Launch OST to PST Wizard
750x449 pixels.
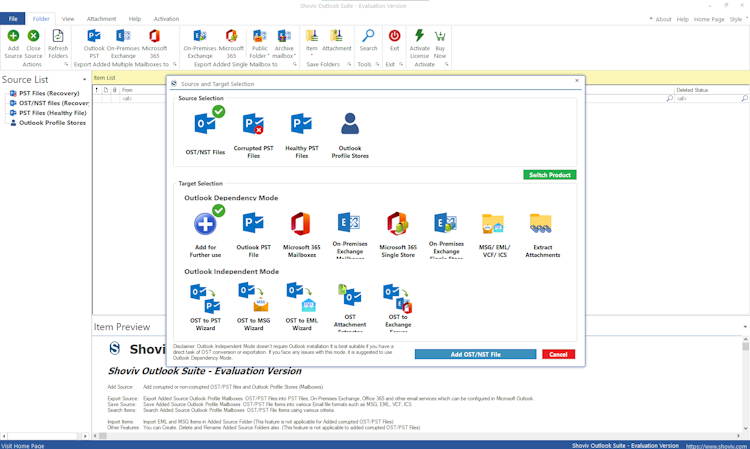click(x=205, y=307)
